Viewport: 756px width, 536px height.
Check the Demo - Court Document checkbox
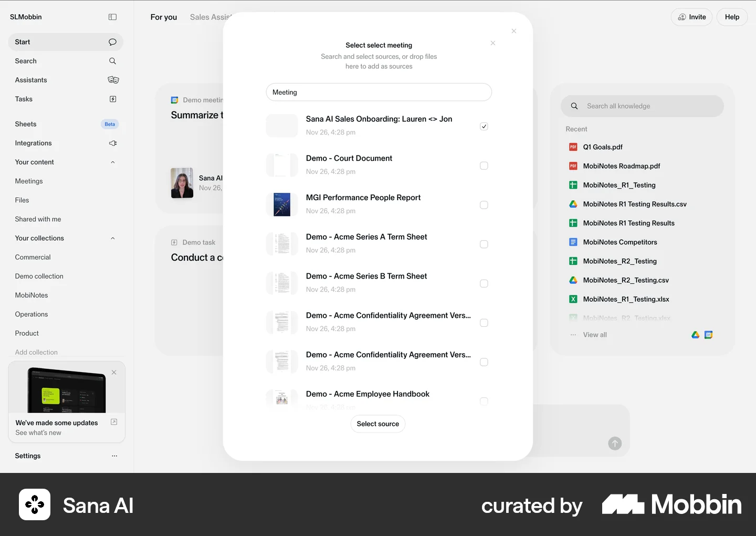coord(484,166)
